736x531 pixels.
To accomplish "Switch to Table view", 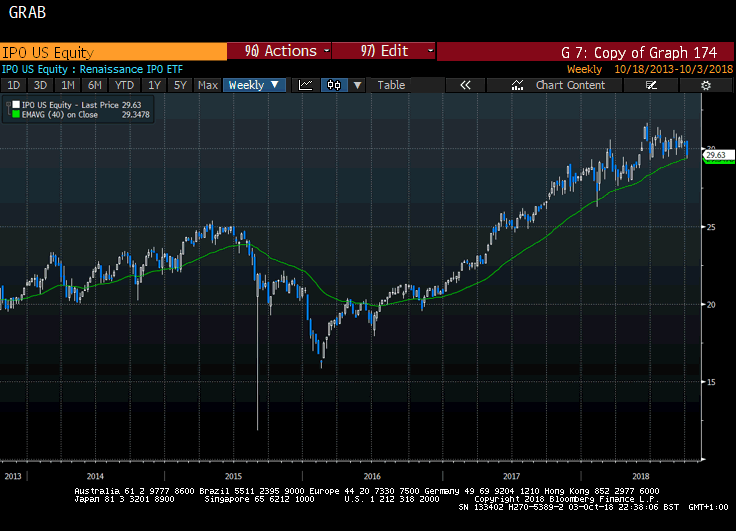I will tap(391, 85).
